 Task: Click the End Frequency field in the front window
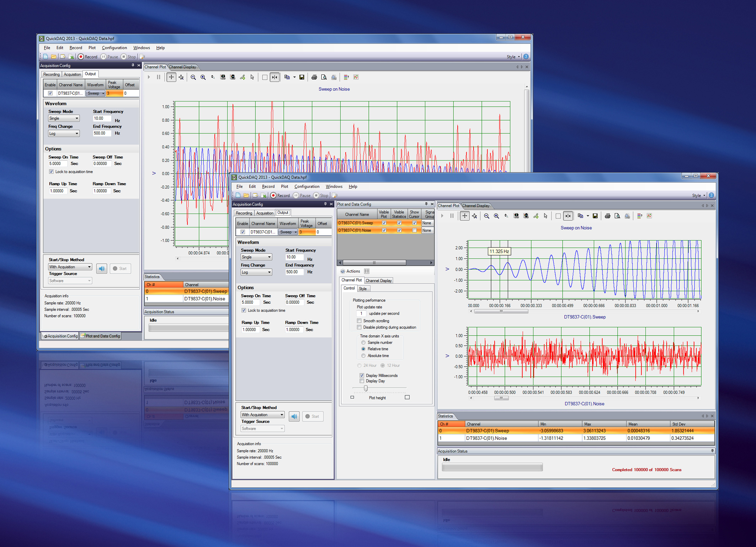coord(294,272)
